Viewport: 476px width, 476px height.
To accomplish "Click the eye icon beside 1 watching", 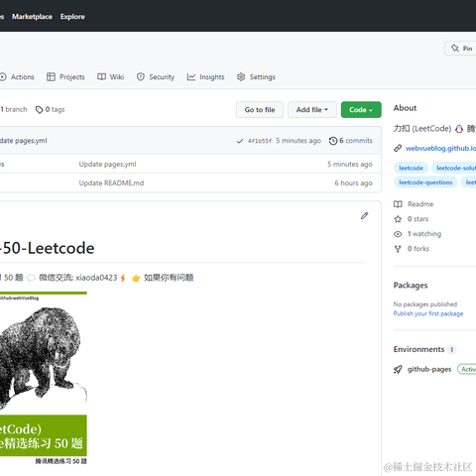I will tap(398, 234).
